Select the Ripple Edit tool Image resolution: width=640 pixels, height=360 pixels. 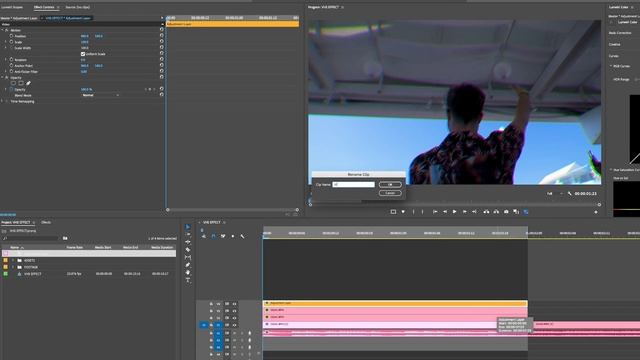(188, 242)
